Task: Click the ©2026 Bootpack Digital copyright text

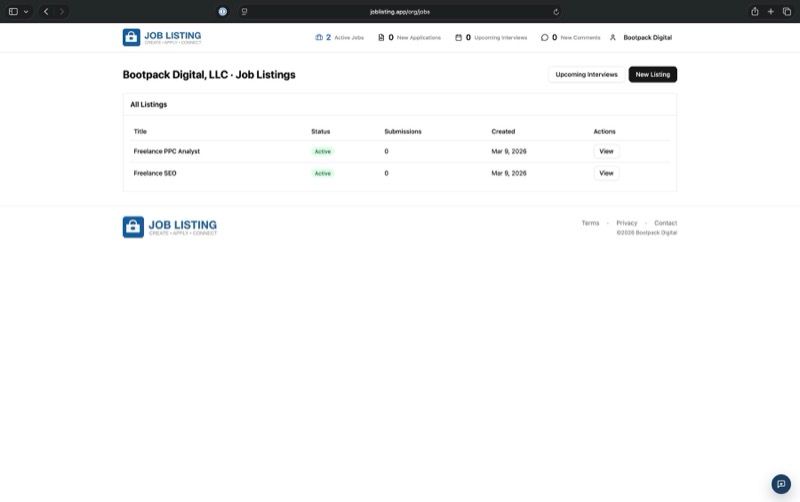Action: pyautogui.click(x=646, y=233)
